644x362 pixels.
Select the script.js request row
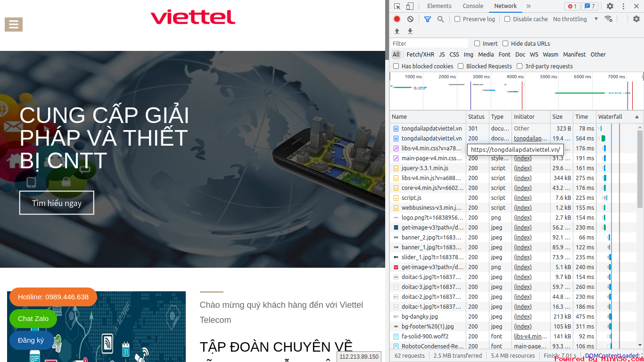click(x=513, y=198)
